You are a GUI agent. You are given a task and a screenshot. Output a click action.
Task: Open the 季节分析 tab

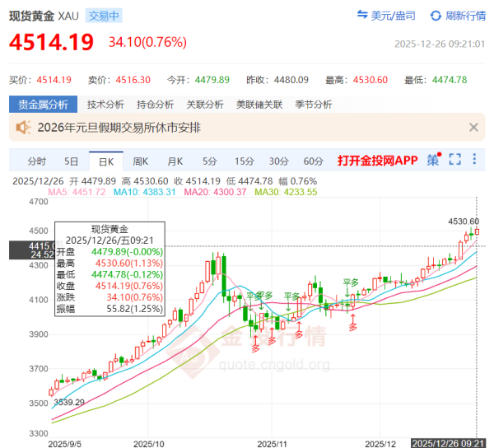(314, 105)
